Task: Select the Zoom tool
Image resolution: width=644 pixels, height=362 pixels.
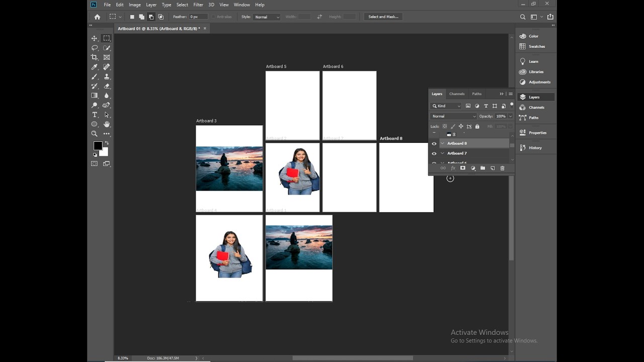Action: [94, 134]
